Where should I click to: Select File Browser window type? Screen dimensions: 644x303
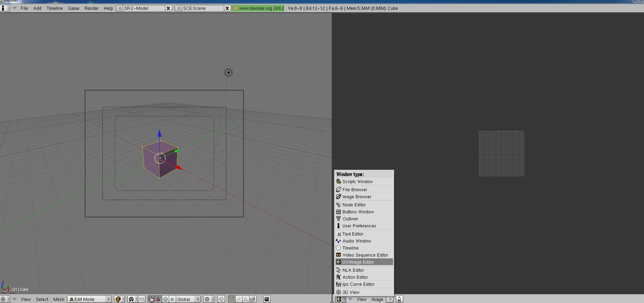(x=364, y=189)
